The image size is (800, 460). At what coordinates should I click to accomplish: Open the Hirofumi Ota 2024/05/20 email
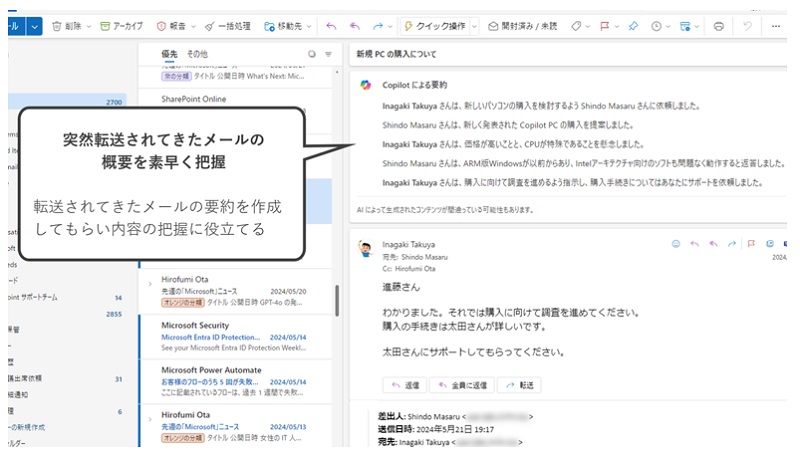[x=235, y=291]
